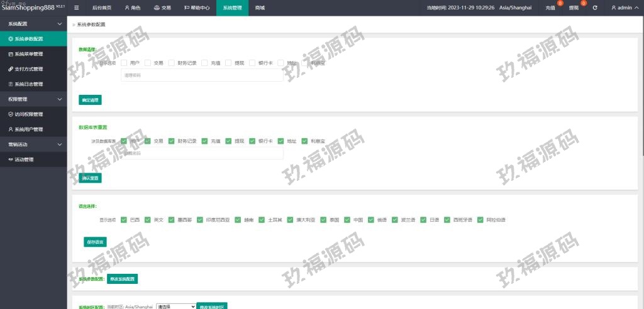Viewport: 644px width, 309px height.
Task: Open 支付方式管理 link icon item
Action: click(28, 69)
